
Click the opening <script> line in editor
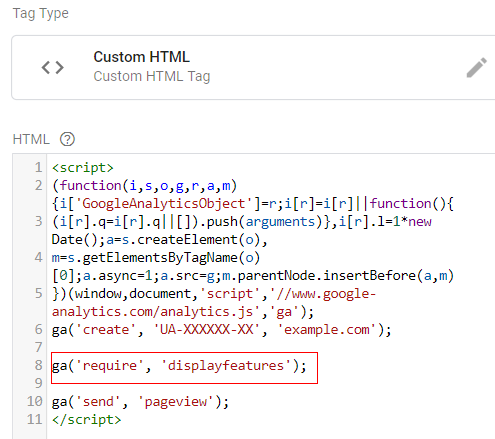click(x=83, y=167)
